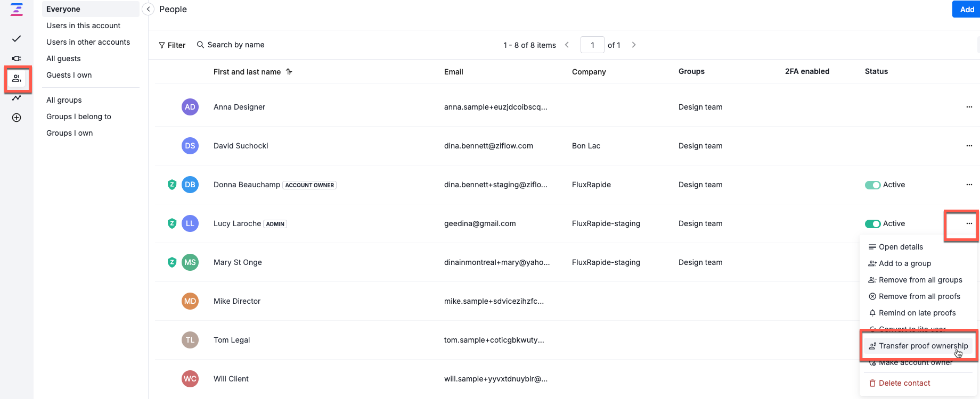Image resolution: width=980 pixels, height=399 pixels.
Task: Go to the next page arrow
Action: point(634,45)
